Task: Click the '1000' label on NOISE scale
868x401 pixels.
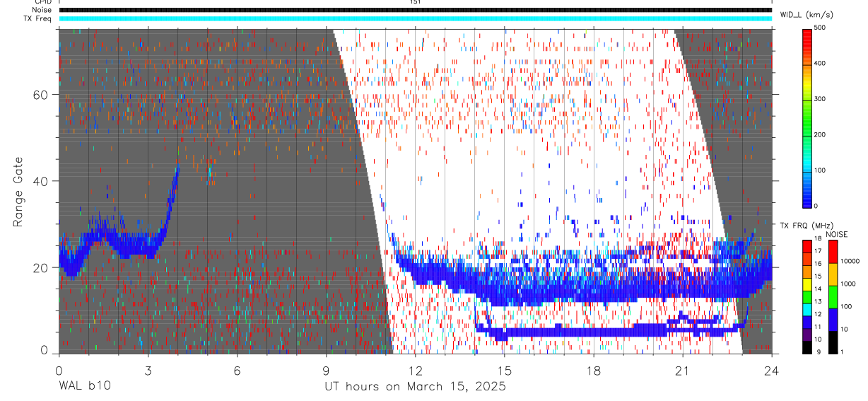Action: pos(848,284)
